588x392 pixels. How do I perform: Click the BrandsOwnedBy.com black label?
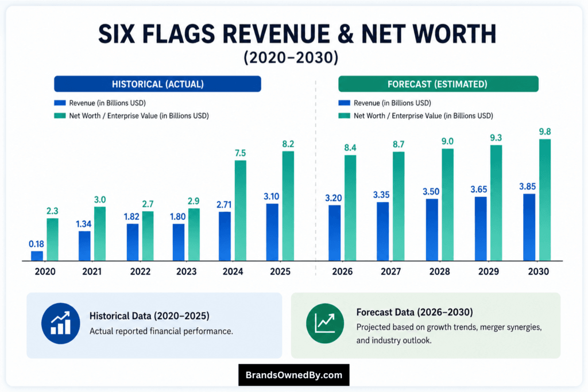[x=293, y=375]
